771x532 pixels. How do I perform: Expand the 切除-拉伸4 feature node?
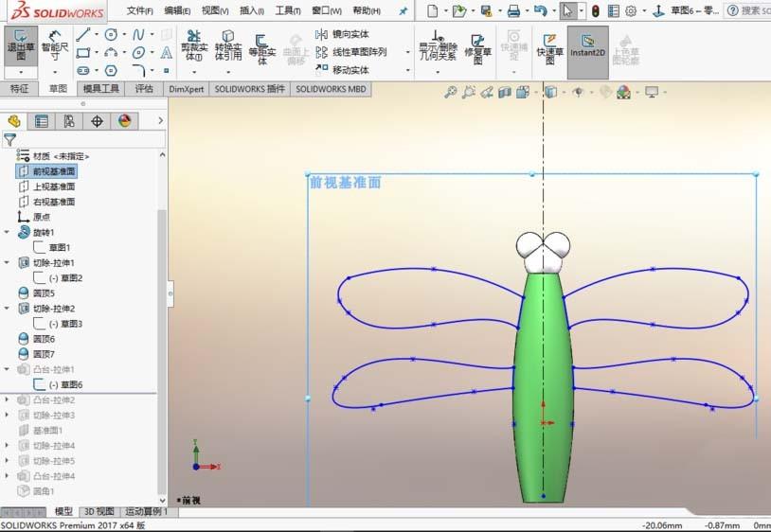(7, 445)
